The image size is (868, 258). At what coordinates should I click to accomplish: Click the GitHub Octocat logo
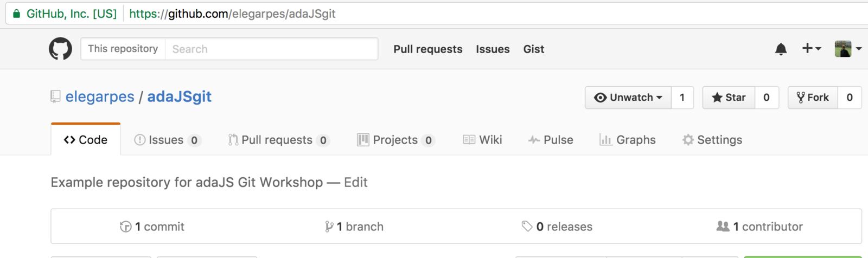tap(60, 49)
